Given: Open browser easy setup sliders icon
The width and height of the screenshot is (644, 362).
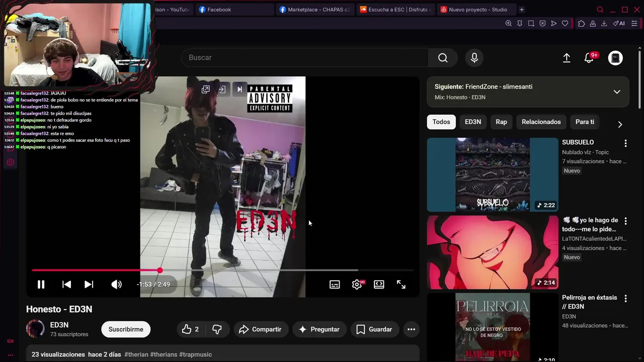Looking at the screenshot, I should 634,24.
